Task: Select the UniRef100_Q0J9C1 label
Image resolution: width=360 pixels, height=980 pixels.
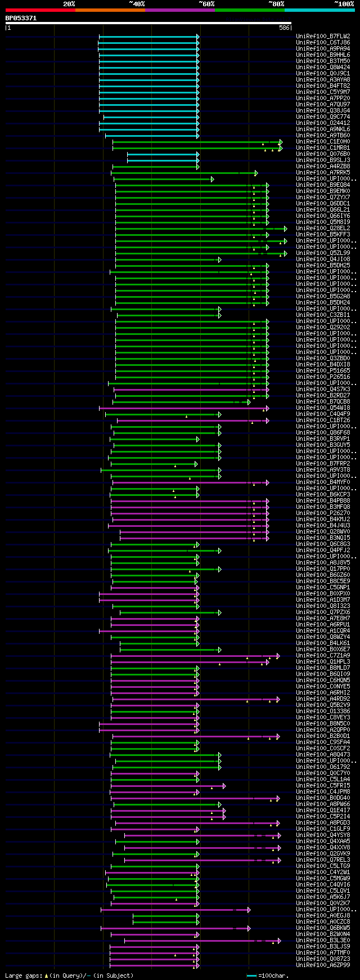Action: [x=323, y=74]
